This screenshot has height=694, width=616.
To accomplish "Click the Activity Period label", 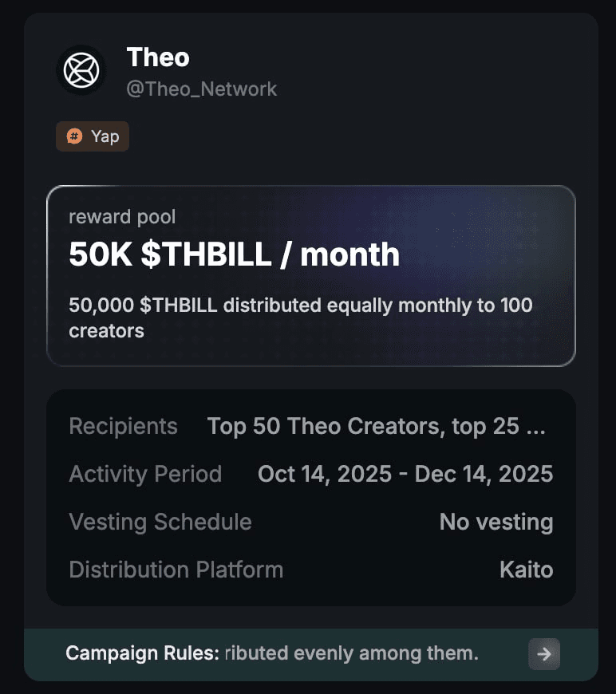I will coord(145,474).
